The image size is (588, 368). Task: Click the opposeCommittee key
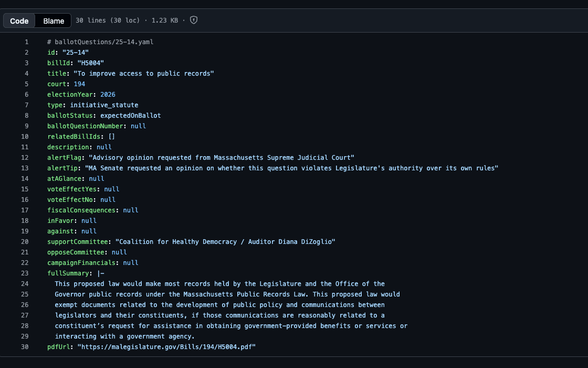[76, 252]
